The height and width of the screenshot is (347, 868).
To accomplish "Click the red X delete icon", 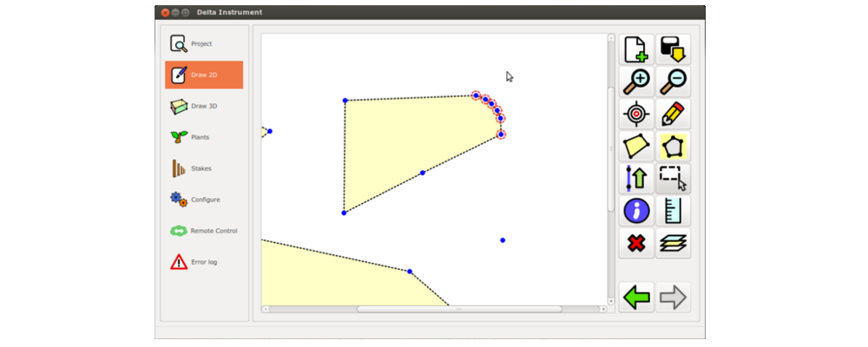I will [636, 243].
